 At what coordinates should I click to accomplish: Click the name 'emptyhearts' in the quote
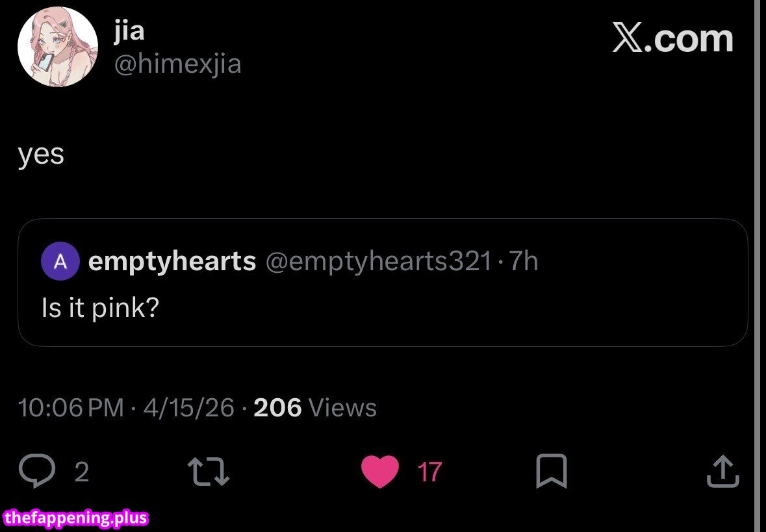pos(172,261)
